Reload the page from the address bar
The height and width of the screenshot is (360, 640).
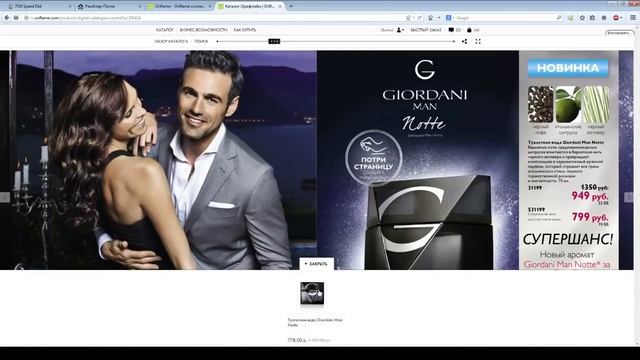pyautogui.click(x=419, y=18)
